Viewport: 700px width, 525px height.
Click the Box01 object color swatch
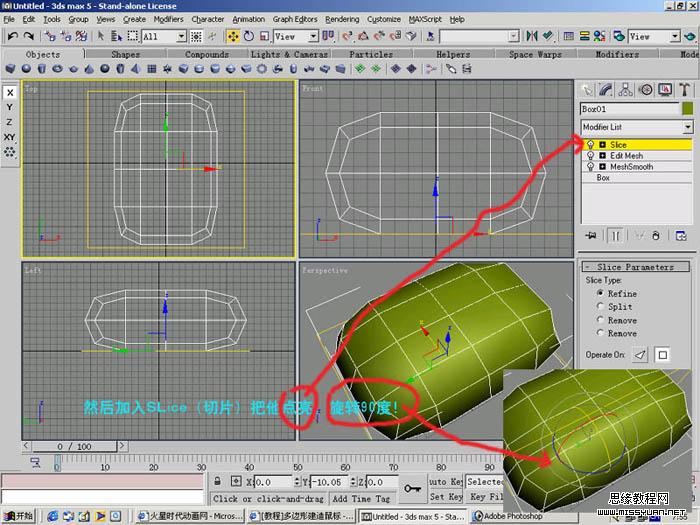click(x=687, y=109)
